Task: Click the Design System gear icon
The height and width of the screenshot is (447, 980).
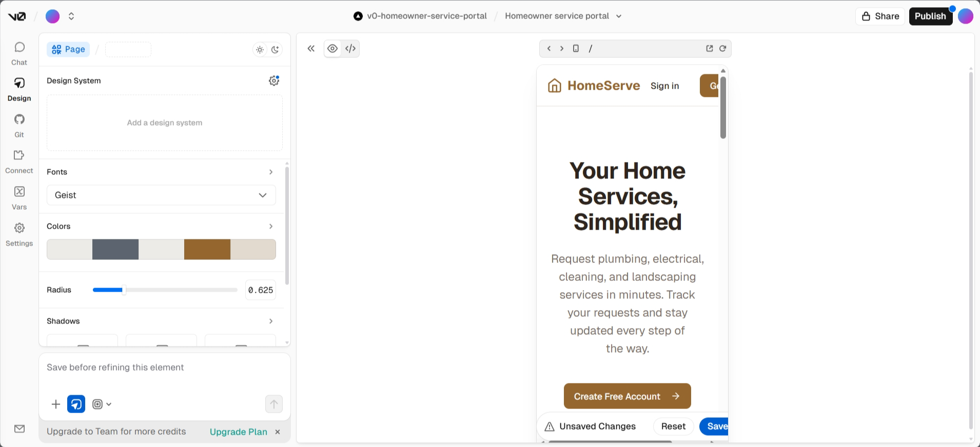Action: pyautogui.click(x=274, y=80)
